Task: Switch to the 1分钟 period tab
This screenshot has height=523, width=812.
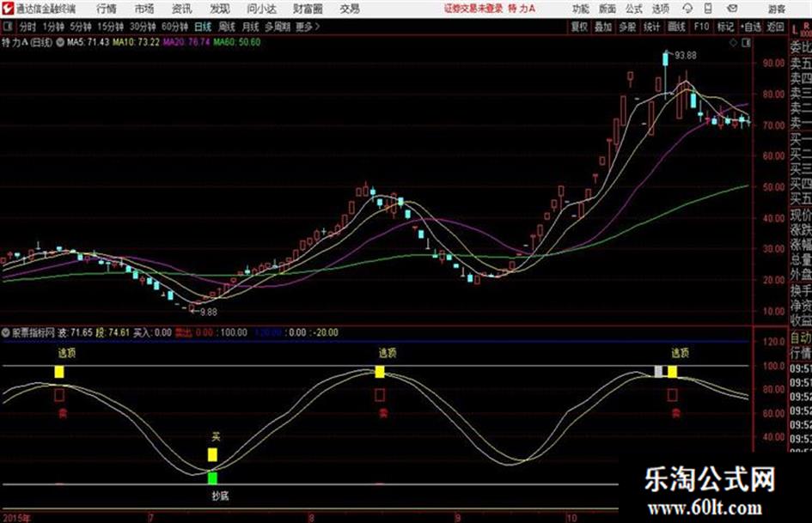Action: coord(53,27)
